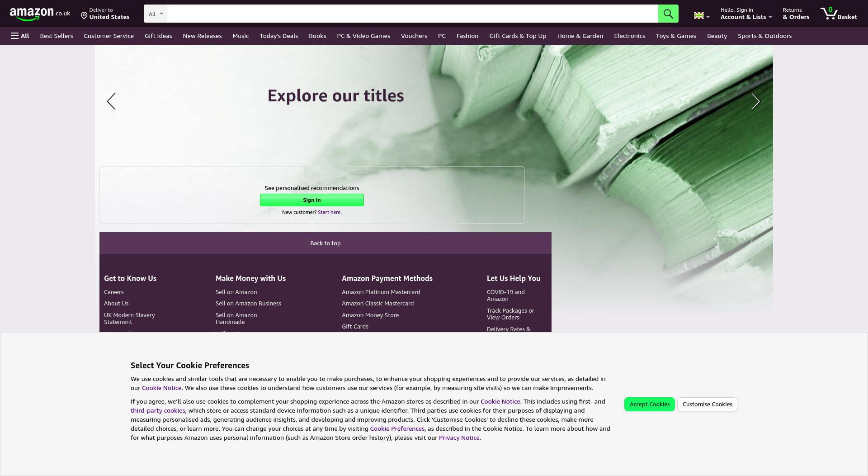Click the green Sign in button
Viewport: 868px width, 476px height.
pos(311,200)
